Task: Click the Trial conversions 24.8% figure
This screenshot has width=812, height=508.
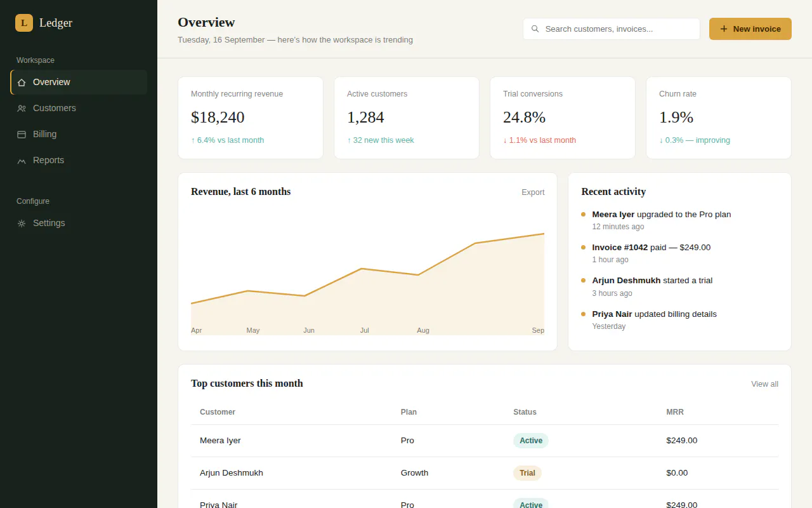Action: (524, 117)
